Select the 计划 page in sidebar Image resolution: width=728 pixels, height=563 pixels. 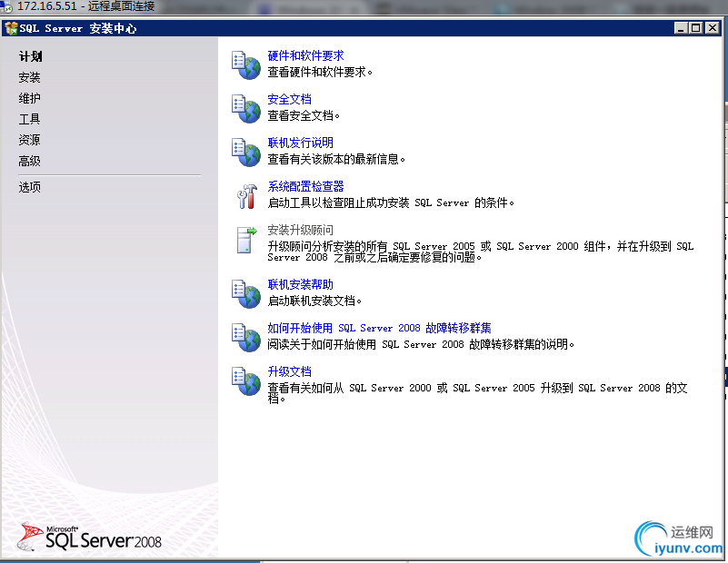[30, 56]
